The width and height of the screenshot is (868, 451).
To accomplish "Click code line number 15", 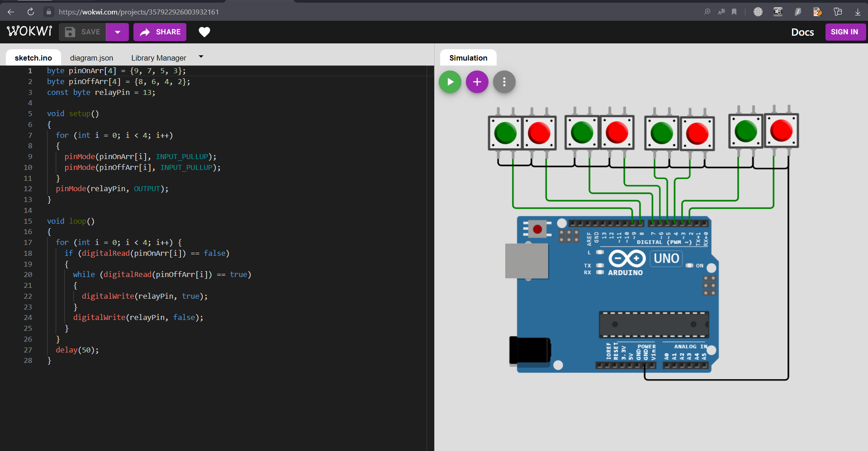I will (x=28, y=221).
